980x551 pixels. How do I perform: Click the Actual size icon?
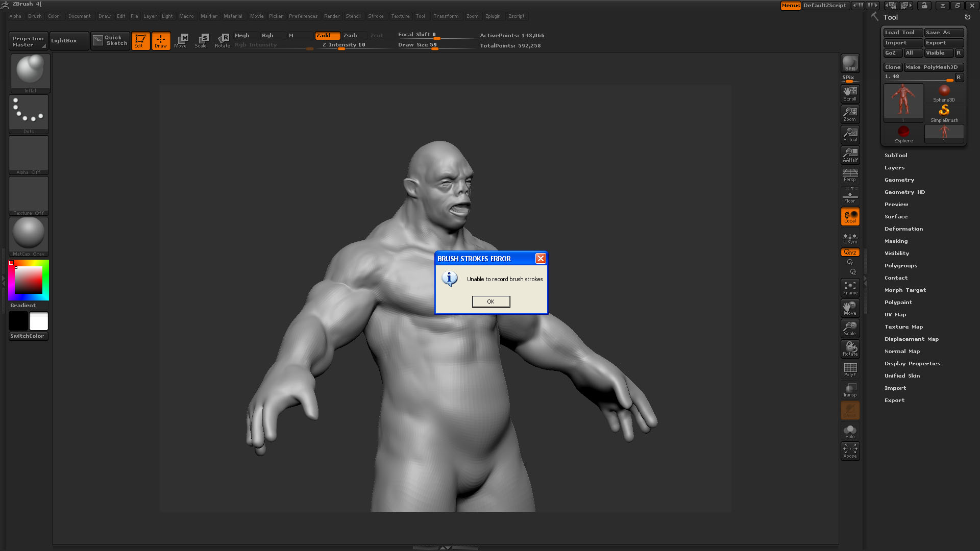[x=850, y=134]
